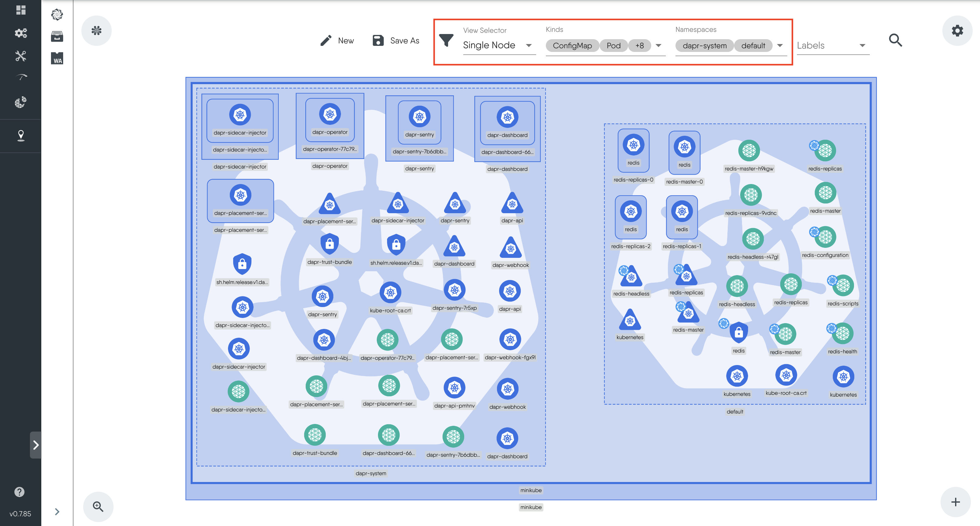Image resolution: width=980 pixels, height=526 pixels.
Task: Click the dashboard grid icon at sidebar top
Action: 21,10
